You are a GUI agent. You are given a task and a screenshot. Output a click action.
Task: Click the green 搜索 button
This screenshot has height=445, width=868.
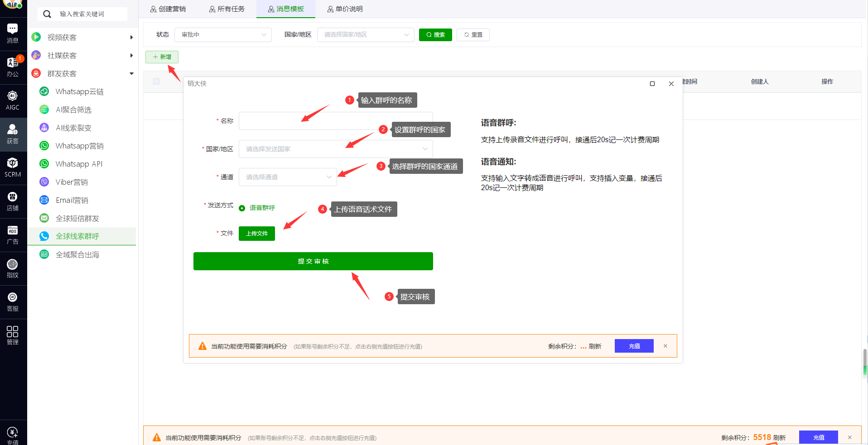pyautogui.click(x=435, y=35)
